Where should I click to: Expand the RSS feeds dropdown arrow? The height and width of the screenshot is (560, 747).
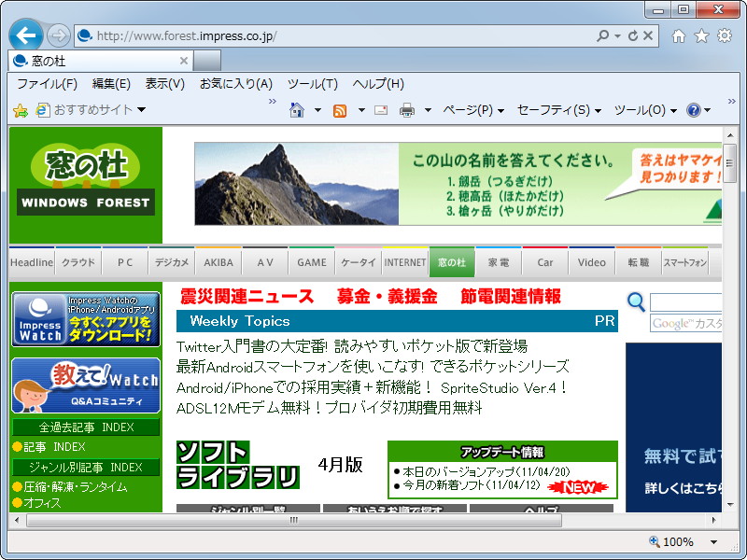[x=361, y=110]
